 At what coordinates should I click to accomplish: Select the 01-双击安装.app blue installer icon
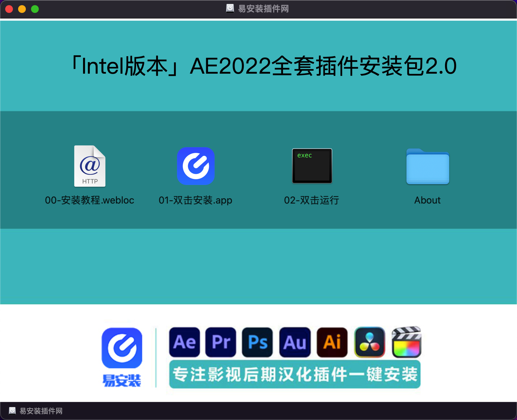pos(196,166)
